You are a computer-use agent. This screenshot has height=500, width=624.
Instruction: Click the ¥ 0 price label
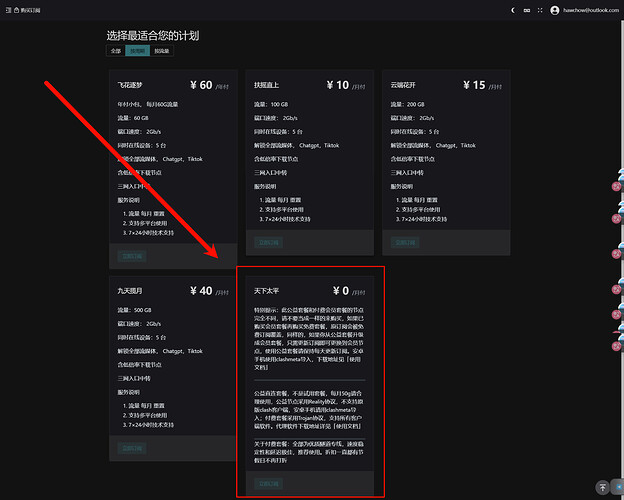coord(341,291)
